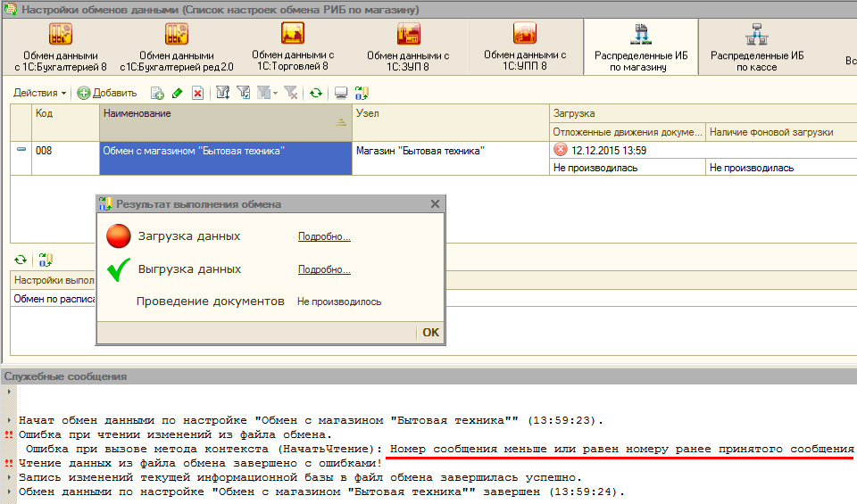
Task: Click the sort indicator in Наименование column
Action: [340, 122]
